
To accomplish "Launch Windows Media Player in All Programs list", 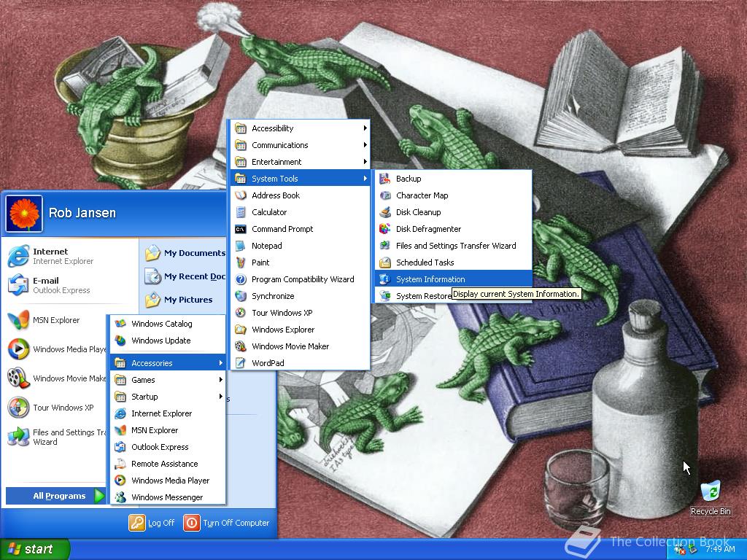I will click(x=168, y=480).
